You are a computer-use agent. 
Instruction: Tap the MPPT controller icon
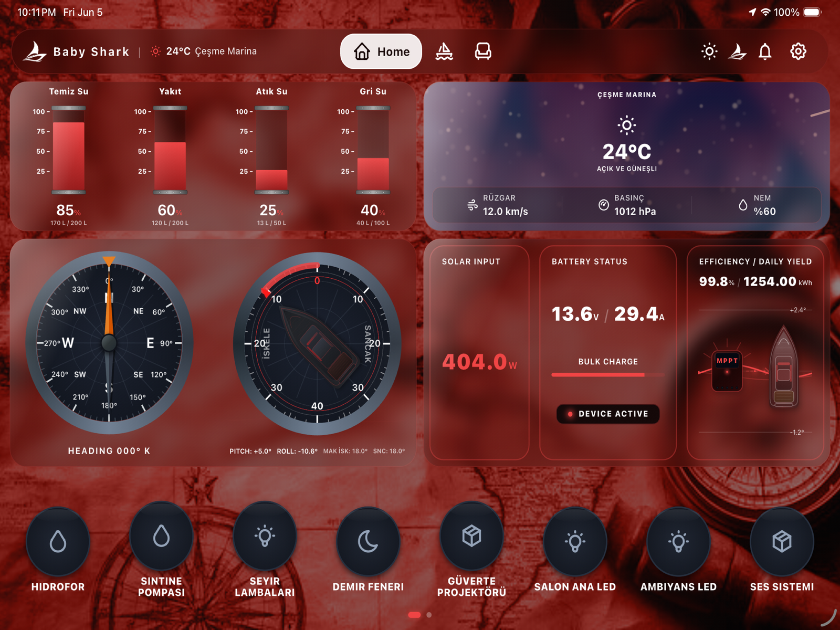point(727,371)
